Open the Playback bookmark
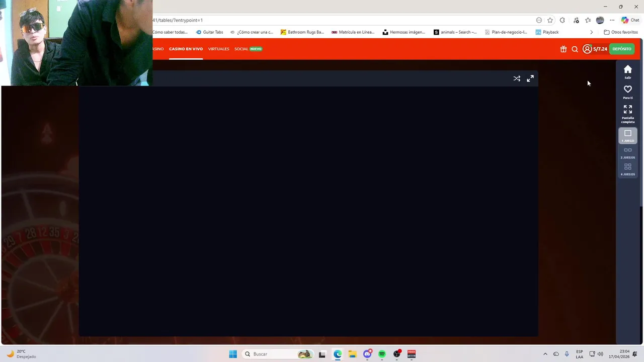 (547, 32)
